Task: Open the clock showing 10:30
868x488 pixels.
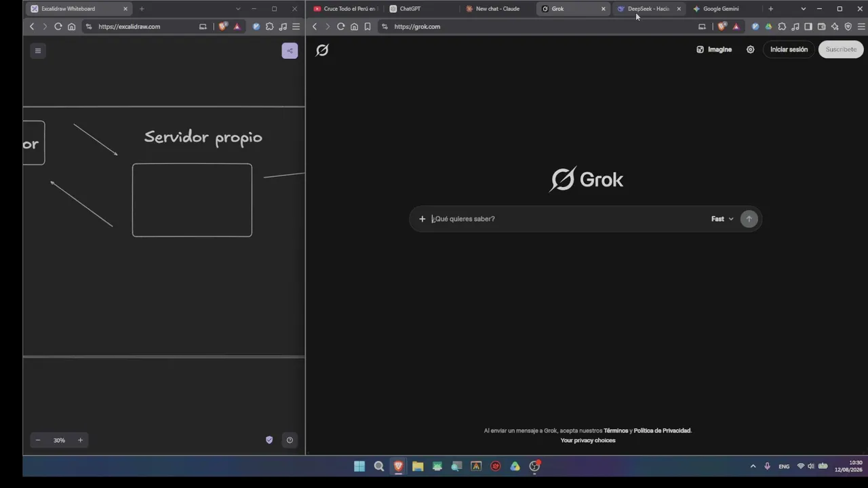Action: pos(848,466)
